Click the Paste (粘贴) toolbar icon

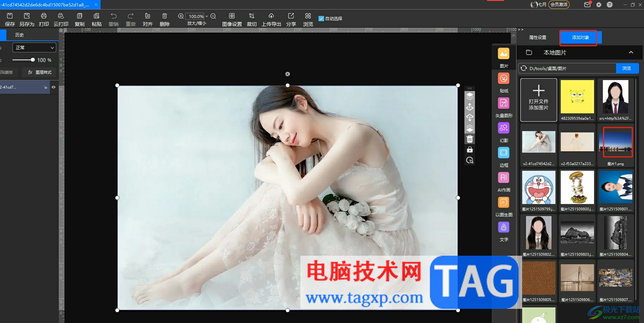97,19
